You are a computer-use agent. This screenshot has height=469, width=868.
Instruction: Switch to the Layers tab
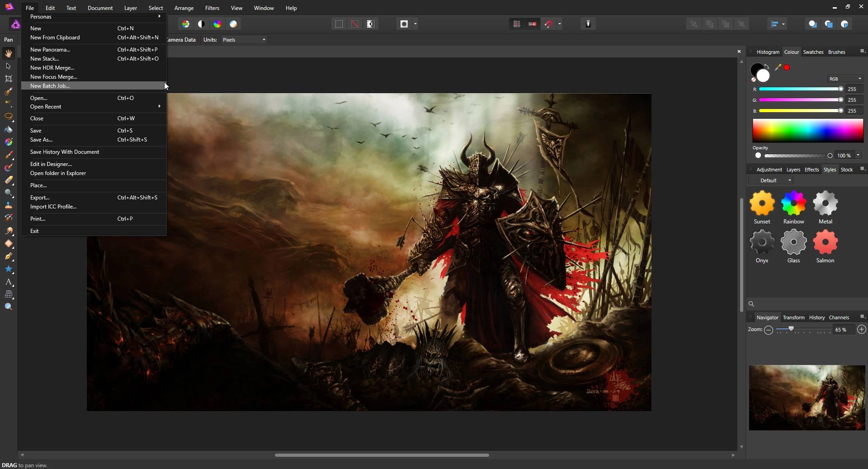click(x=793, y=170)
